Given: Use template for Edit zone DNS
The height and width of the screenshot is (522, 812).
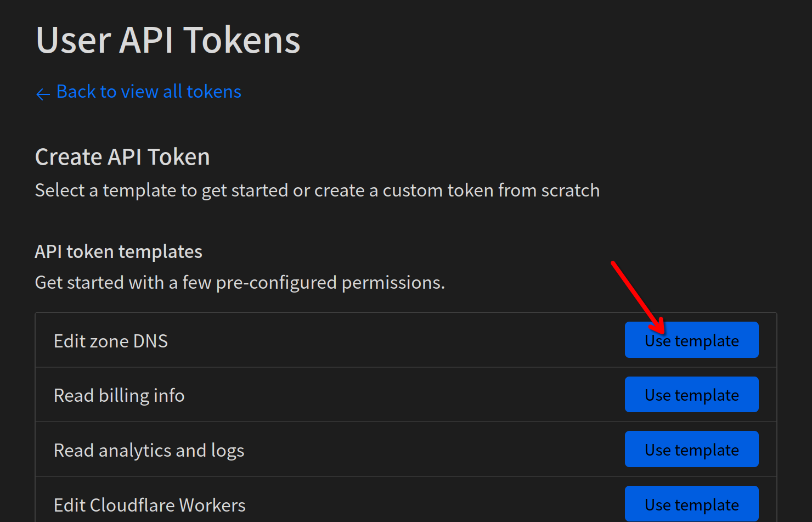Looking at the screenshot, I should click(x=691, y=340).
